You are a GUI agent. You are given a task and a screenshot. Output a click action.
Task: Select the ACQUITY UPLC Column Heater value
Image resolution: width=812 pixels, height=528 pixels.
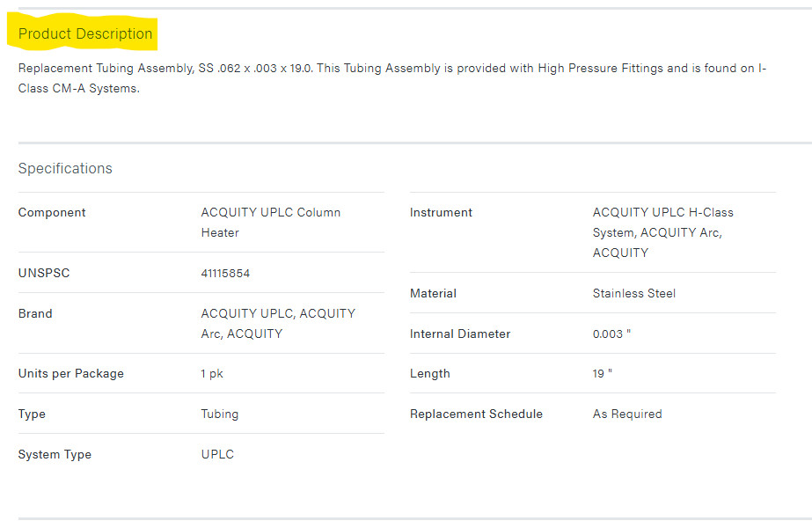tap(271, 223)
